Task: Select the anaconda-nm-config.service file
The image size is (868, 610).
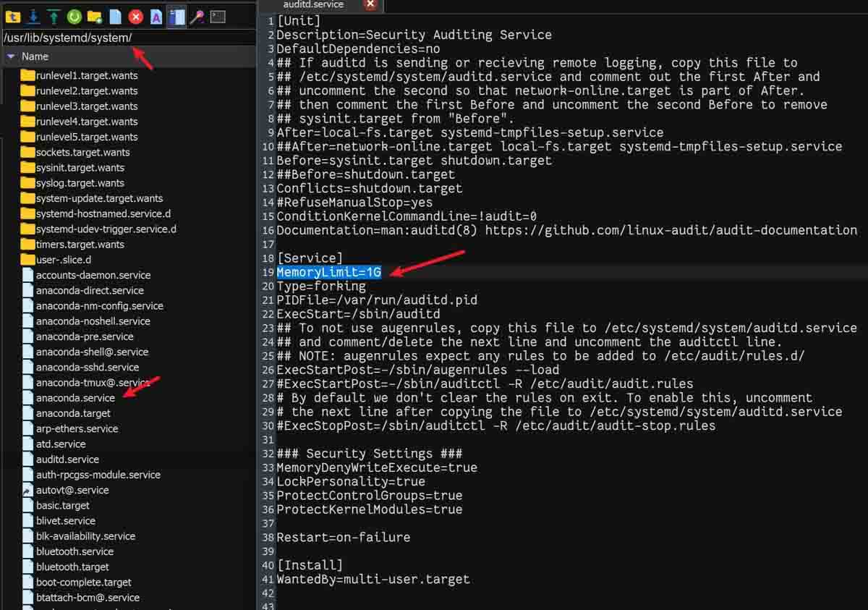Action: [x=93, y=305]
